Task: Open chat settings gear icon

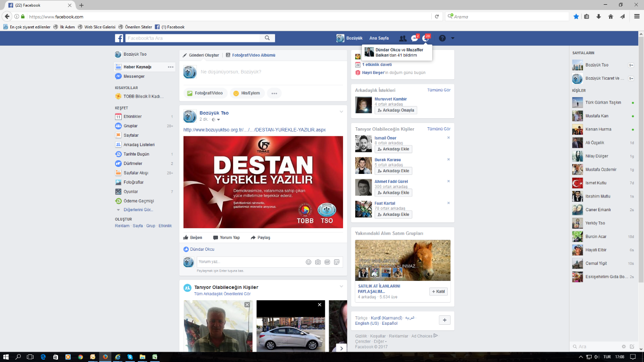Action: 624,346
